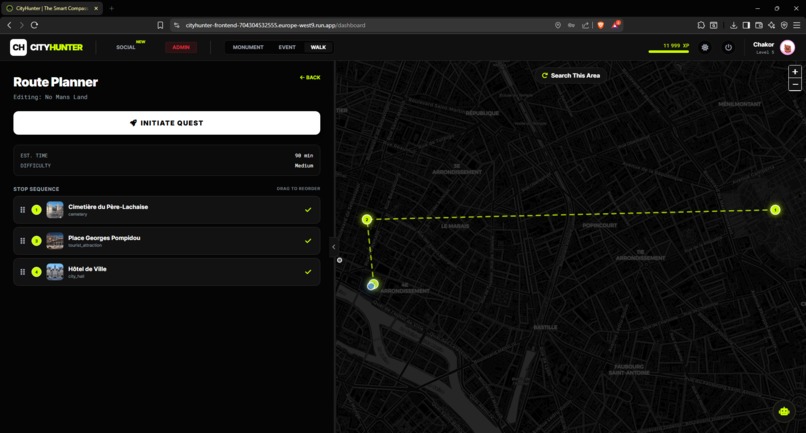Click the small circle control at map edge
Screen dimensions: 806x433
(x=339, y=260)
